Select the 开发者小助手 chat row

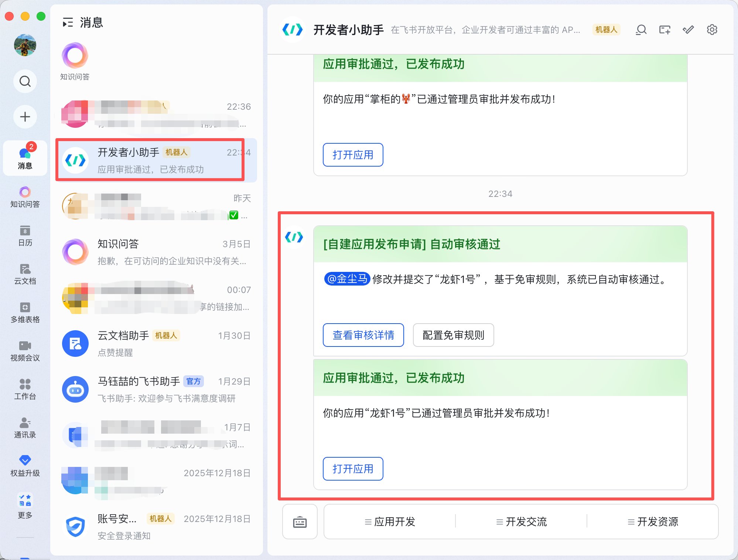(156, 160)
